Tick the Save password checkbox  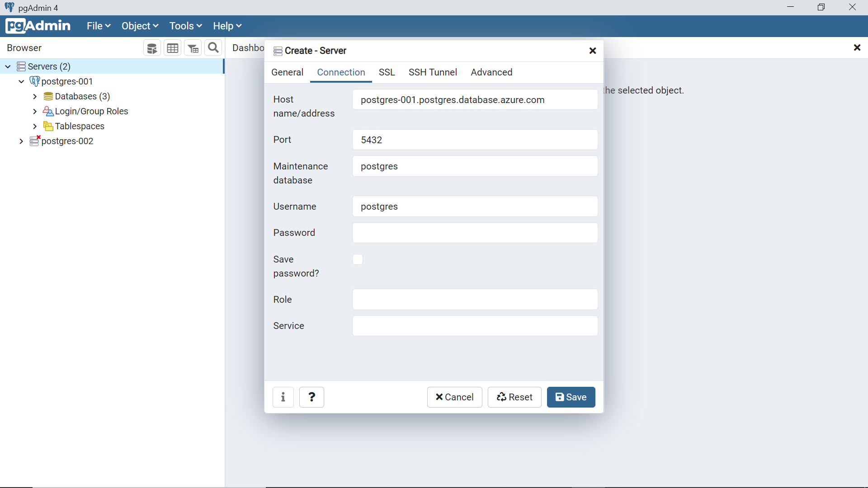coord(358,259)
